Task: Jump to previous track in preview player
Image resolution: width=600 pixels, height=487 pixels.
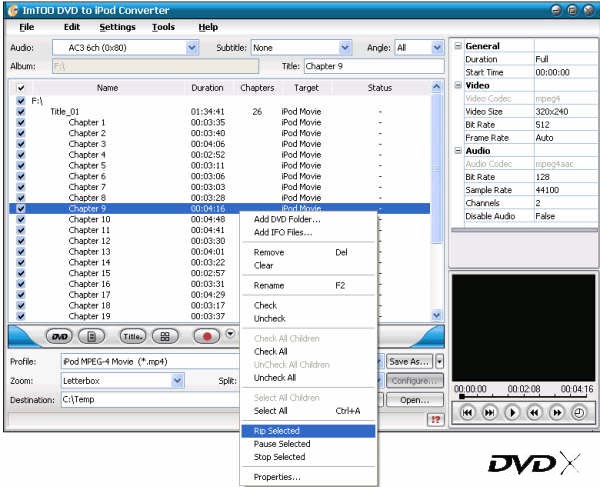Action: point(467,413)
